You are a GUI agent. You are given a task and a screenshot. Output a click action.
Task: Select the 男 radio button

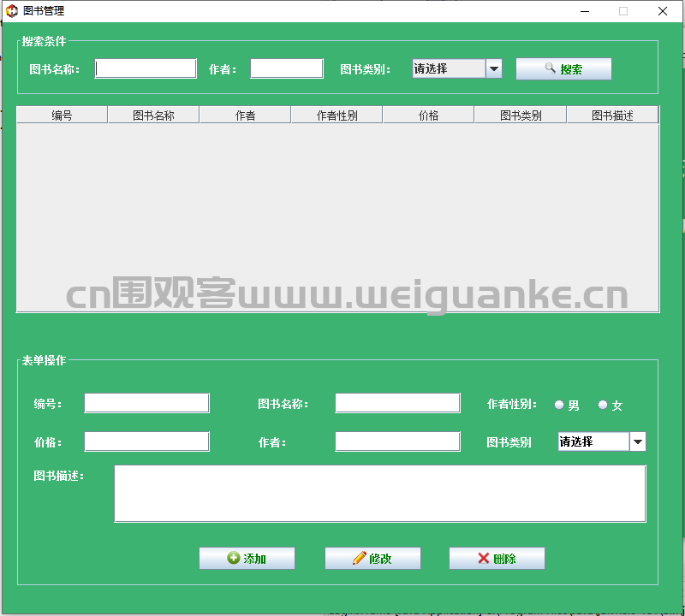click(559, 405)
